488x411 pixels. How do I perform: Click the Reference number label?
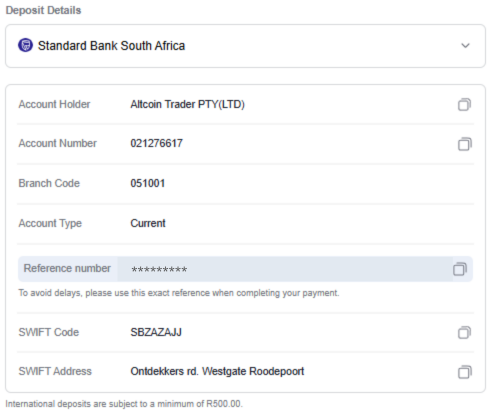tap(67, 268)
